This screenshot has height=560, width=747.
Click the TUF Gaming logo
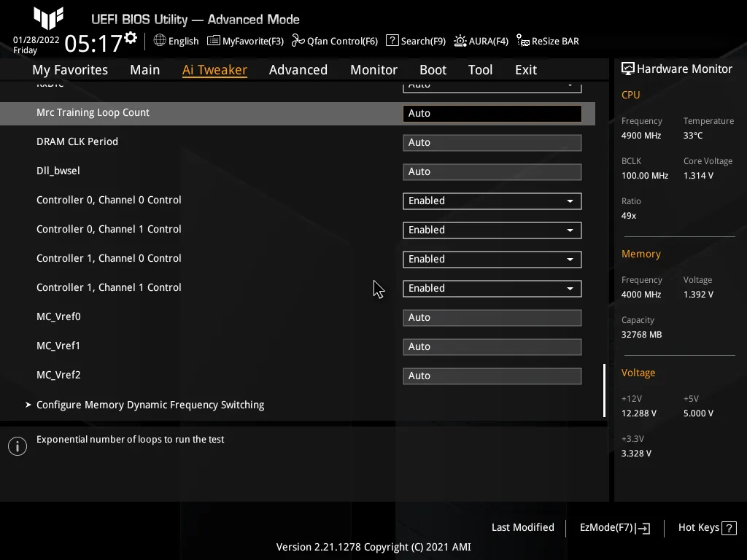click(48, 18)
